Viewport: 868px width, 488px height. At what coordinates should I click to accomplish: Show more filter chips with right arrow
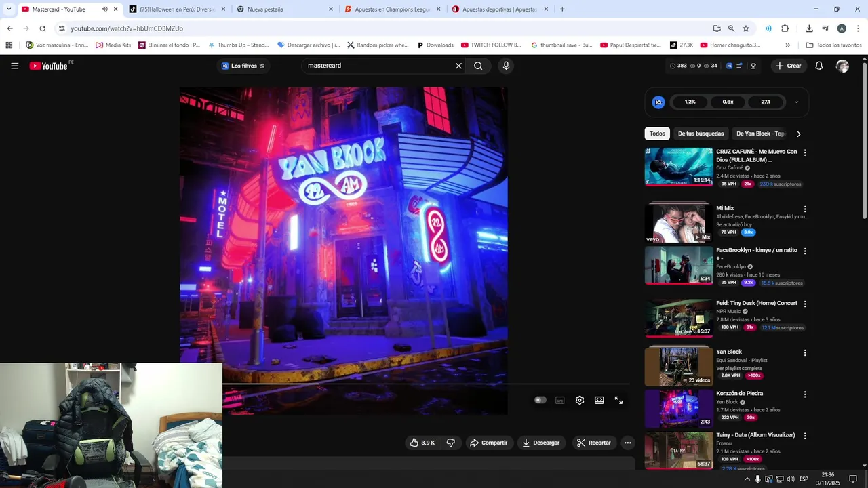799,134
